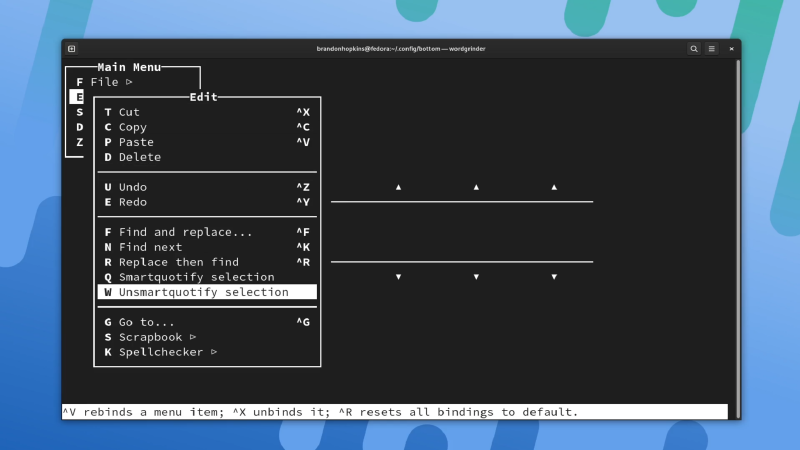Viewport: 800px width, 450px height.
Task: Select highlighted Unsmartquotify selection item
Action: [x=203, y=292]
